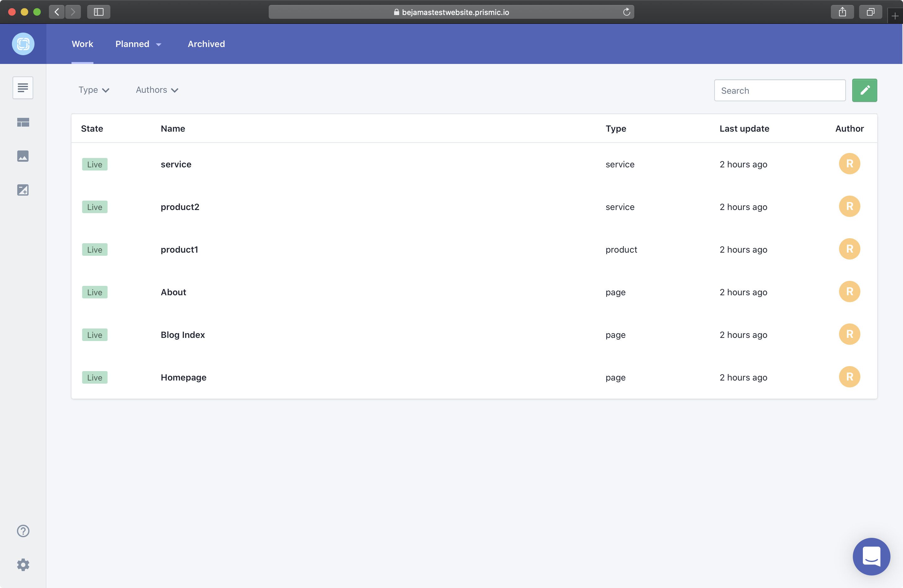The width and height of the screenshot is (903, 588).
Task: Open the Type filter dropdown
Action: pyautogui.click(x=94, y=90)
